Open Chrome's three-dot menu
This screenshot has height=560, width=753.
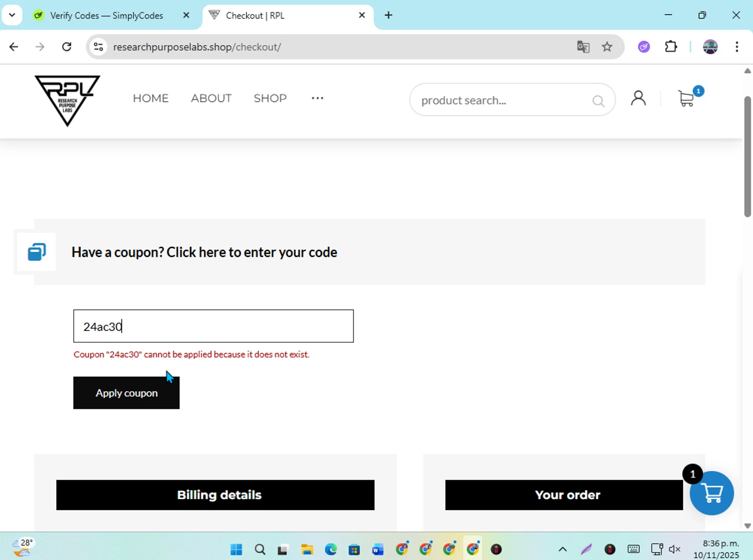pos(736,47)
